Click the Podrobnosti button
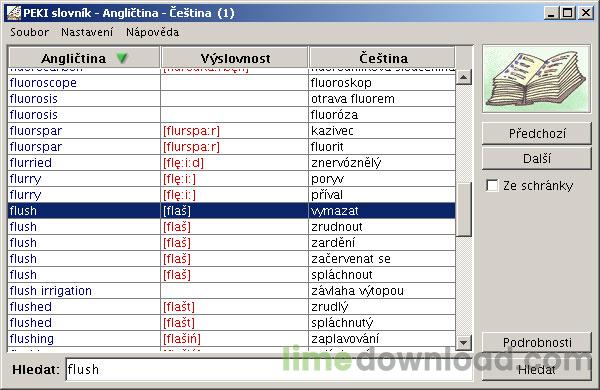 (537, 342)
